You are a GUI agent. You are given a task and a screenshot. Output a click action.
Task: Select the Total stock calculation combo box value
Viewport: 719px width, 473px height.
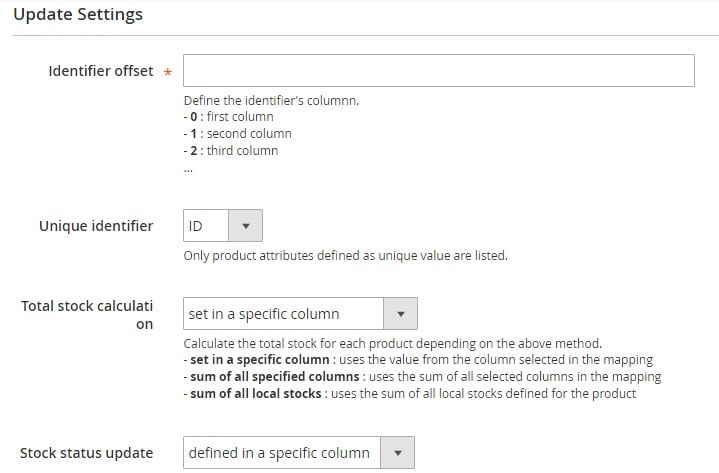pyautogui.click(x=283, y=314)
